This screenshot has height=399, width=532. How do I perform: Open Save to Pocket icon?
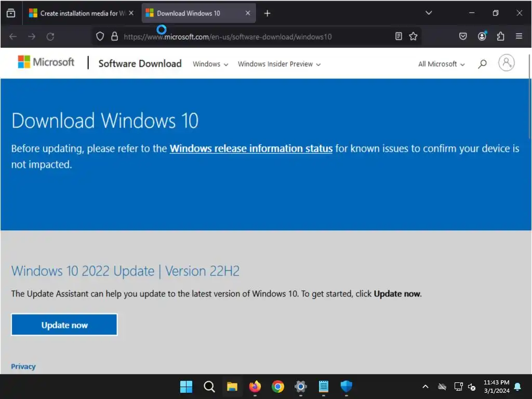click(x=463, y=36)
